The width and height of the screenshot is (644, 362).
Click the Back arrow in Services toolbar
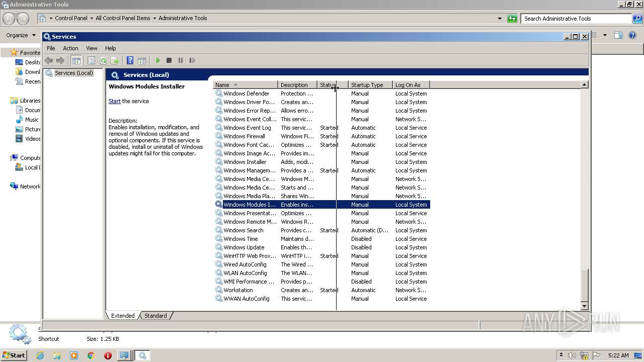[49, 60]
